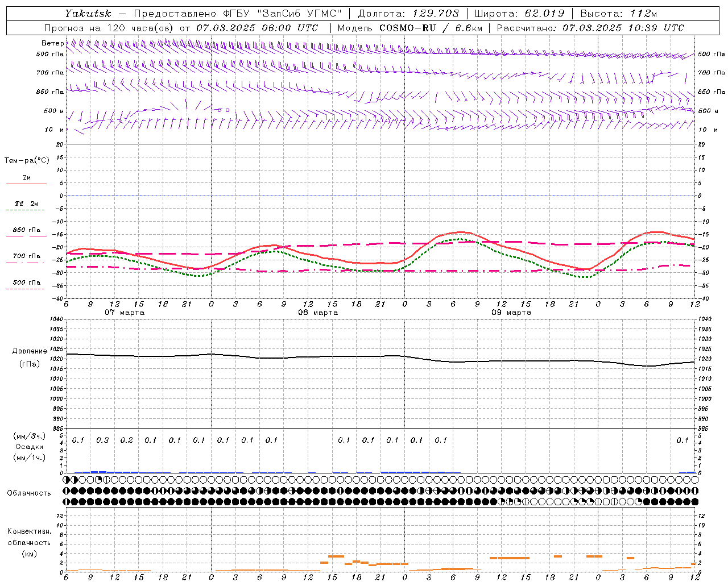Click the Тем-ра(°C) panel label

[27, 161]
